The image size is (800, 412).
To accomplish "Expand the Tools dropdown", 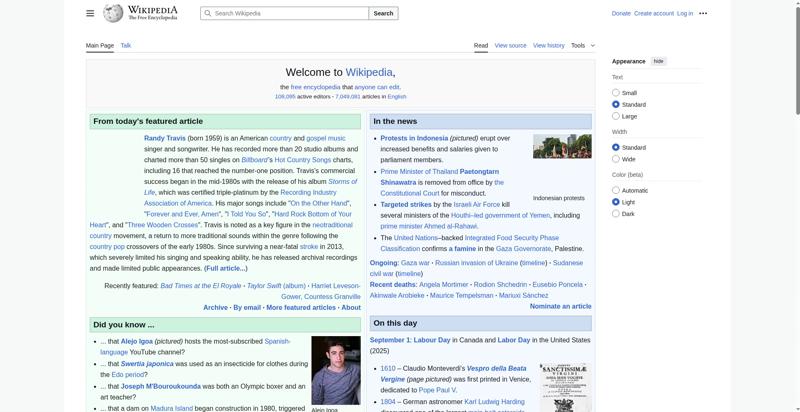I will tap(583, 45).
